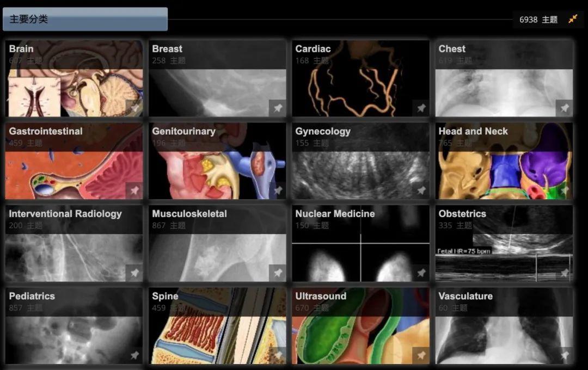
Task: Click the Cardiac category title
Action: pos(313,49)
